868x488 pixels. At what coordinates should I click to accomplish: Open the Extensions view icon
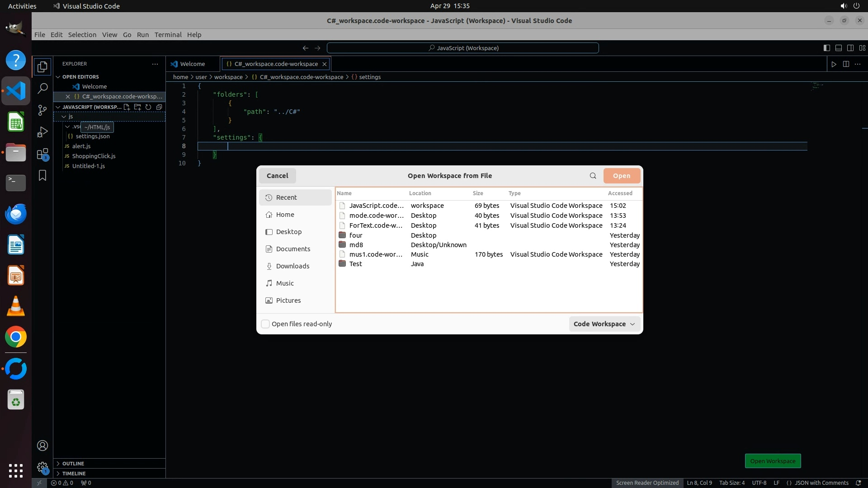(42, 154)
